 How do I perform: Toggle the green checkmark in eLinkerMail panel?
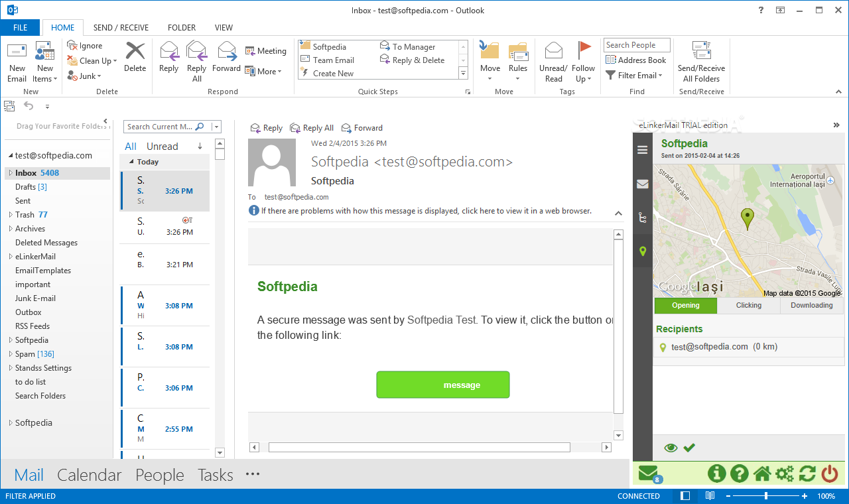pos(689,448)
